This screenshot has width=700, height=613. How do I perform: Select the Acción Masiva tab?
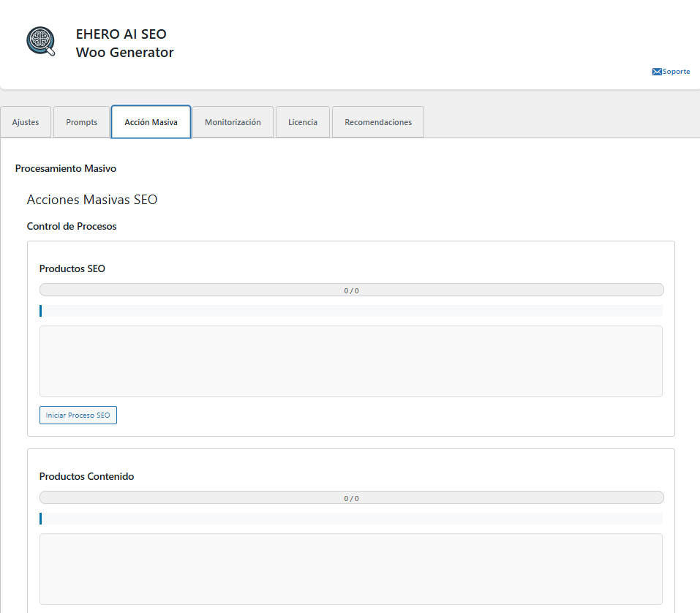[x=151, y=121]
